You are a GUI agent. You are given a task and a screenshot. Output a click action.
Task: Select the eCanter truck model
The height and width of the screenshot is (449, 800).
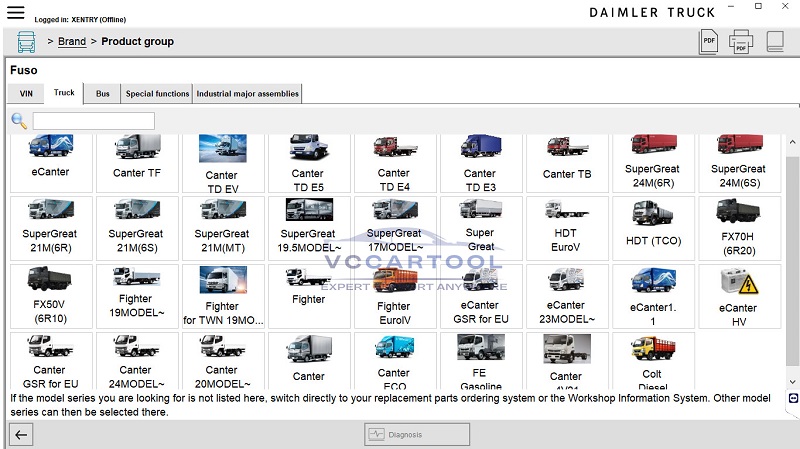pos(51,163)
